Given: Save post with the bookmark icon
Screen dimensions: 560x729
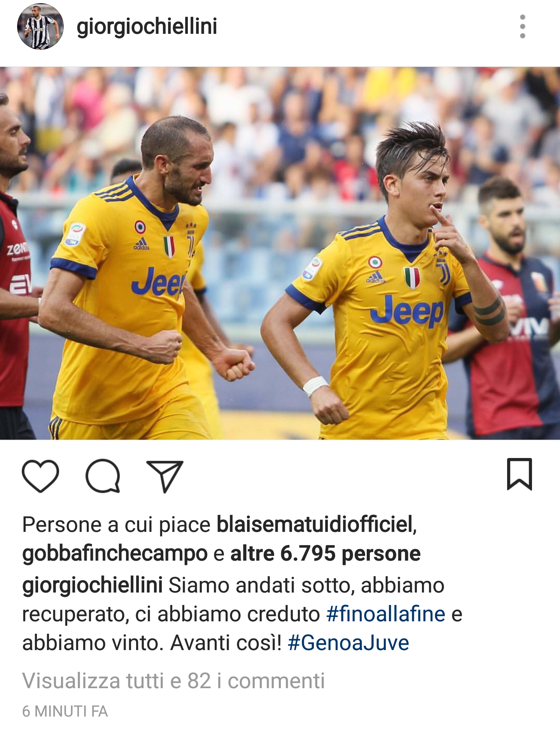Looking at the screenshot, I should 519,474.
